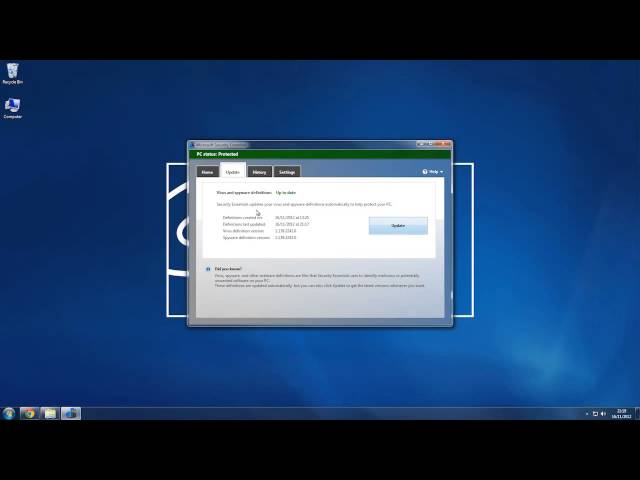Image resolution: width=640 pixels, height=480 pixels.
Task: Click the Security Essentials taskbar button
Action: tap(71, 413)
